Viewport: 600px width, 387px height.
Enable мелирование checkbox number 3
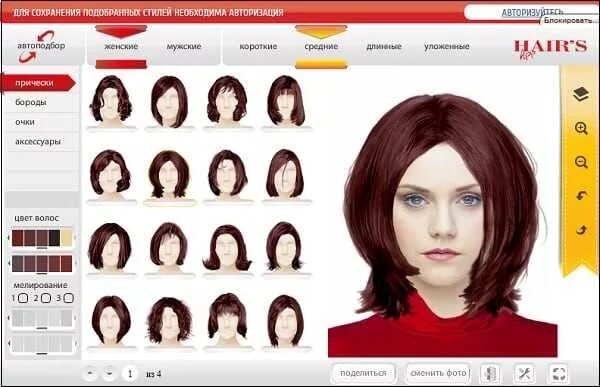pyautogui.click(x=68, y=298)
